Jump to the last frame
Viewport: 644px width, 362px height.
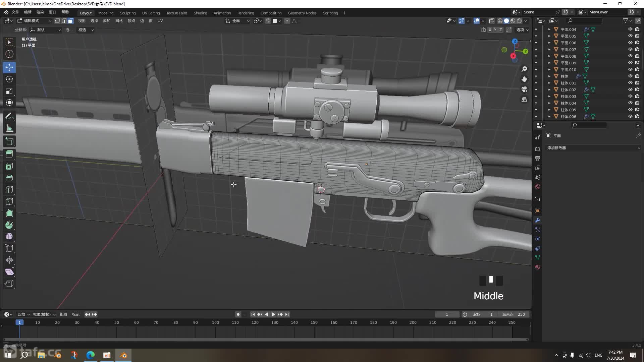[287, 314]
